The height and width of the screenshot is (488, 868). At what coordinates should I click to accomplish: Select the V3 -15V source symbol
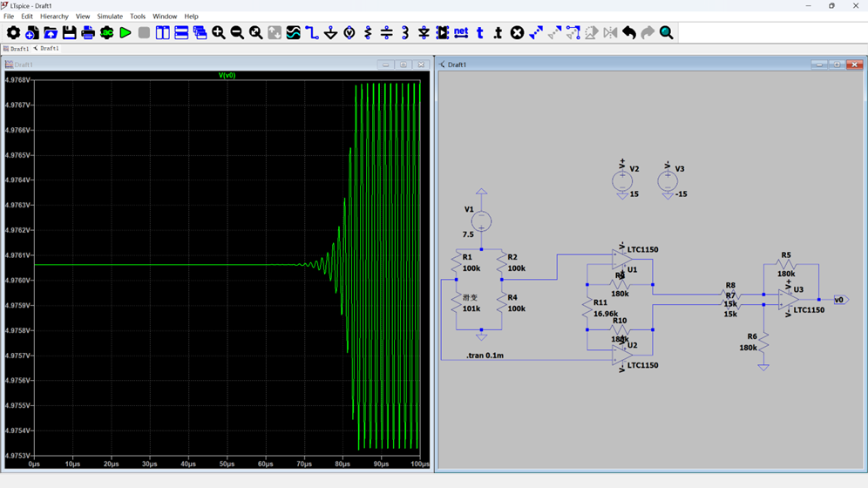[x=668, y=181]
